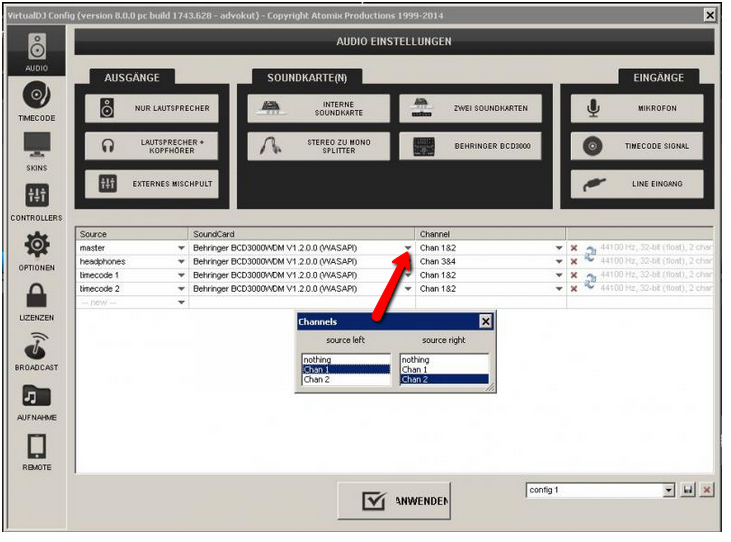The image size is (731, 542).
Task: Open timecode 1 row channel dropdown
Action: pos(559,275)
